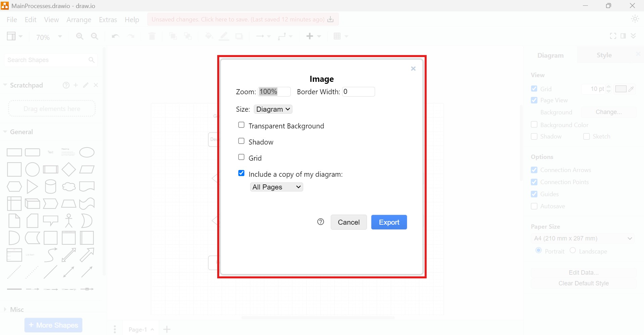Screen dimensions: 644x335
Task: Check the Shadow option in the dialog
Action: 241,141
